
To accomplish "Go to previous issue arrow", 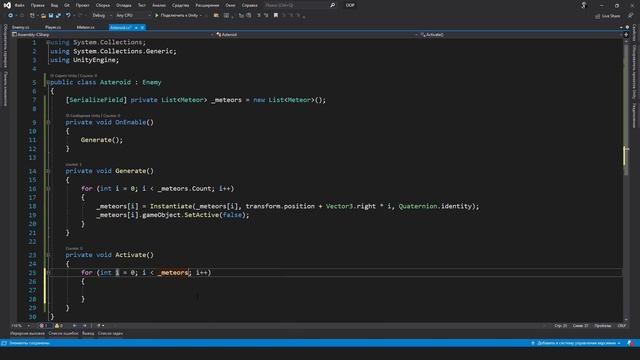I will pos(74,326).
